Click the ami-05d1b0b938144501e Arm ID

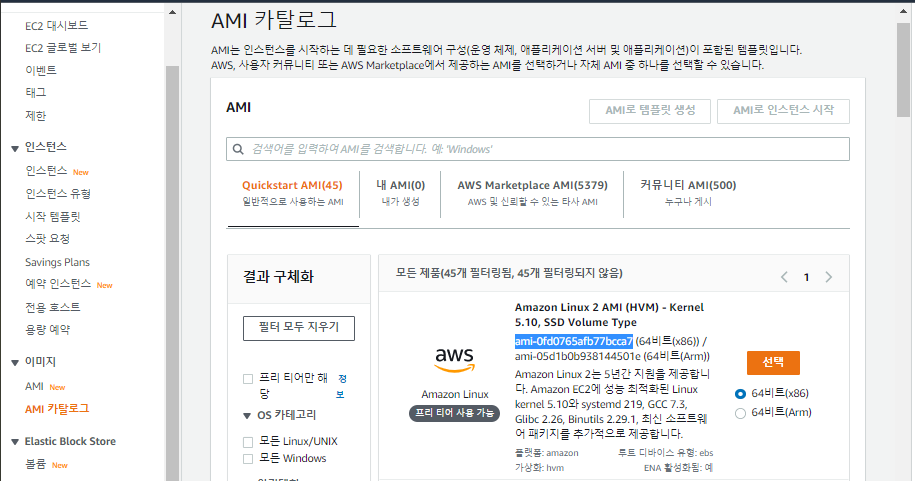(577, 357)
